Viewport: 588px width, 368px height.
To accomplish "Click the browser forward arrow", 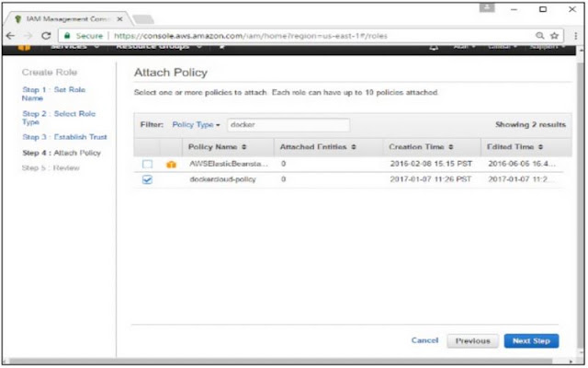I will point(28,36).
